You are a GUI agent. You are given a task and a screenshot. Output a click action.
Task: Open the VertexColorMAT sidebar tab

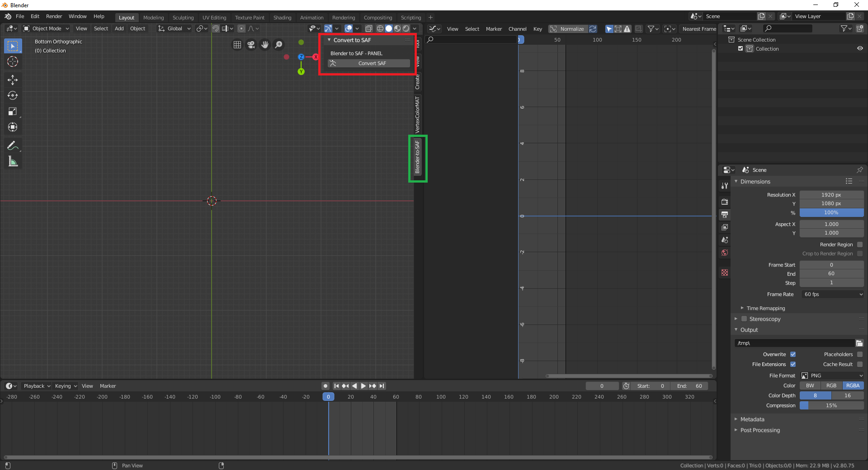417,114
